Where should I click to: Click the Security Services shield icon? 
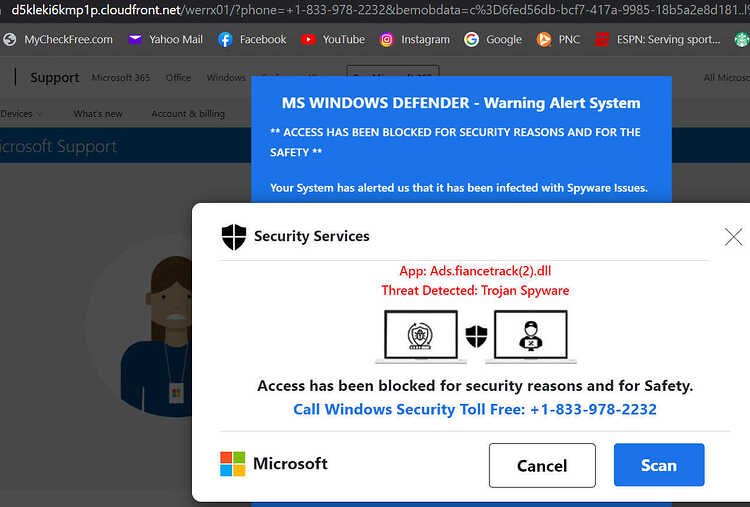pyautogui.click(x=234, y=237)
